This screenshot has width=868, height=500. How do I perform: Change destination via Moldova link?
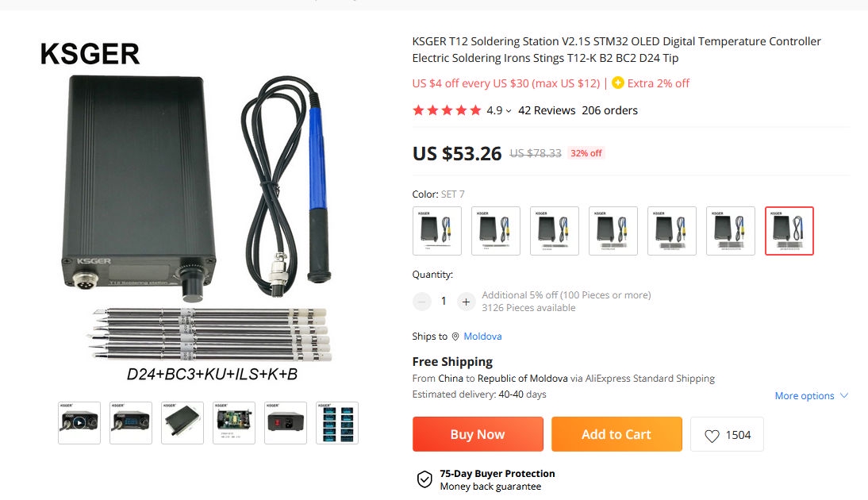[x=482, y=337]
